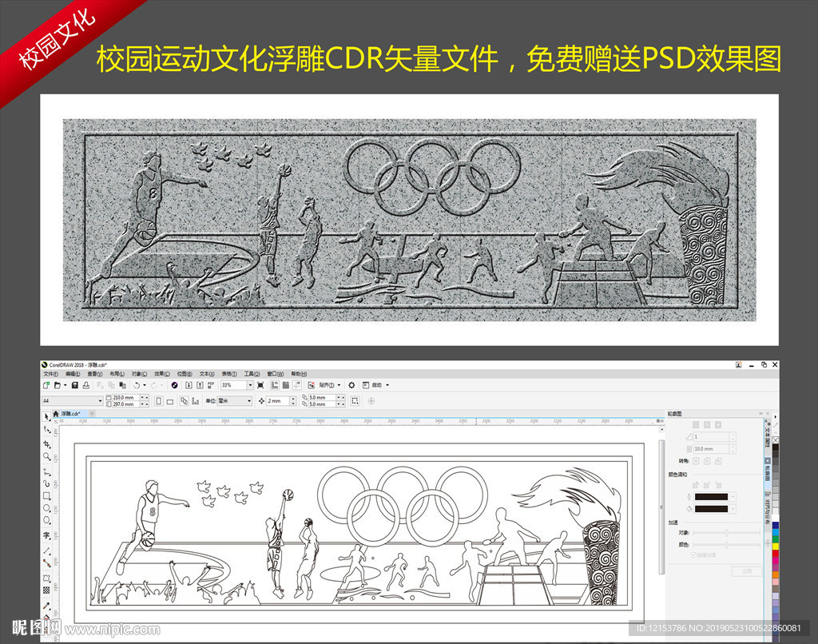Toggle the show grid icon
818x644 pixels.
pos(285,385)
